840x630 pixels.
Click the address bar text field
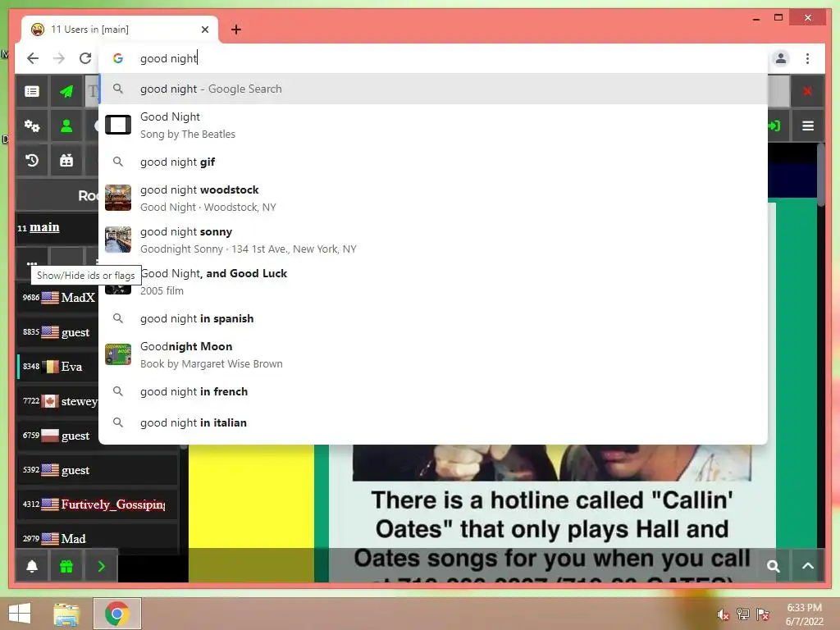433,58
